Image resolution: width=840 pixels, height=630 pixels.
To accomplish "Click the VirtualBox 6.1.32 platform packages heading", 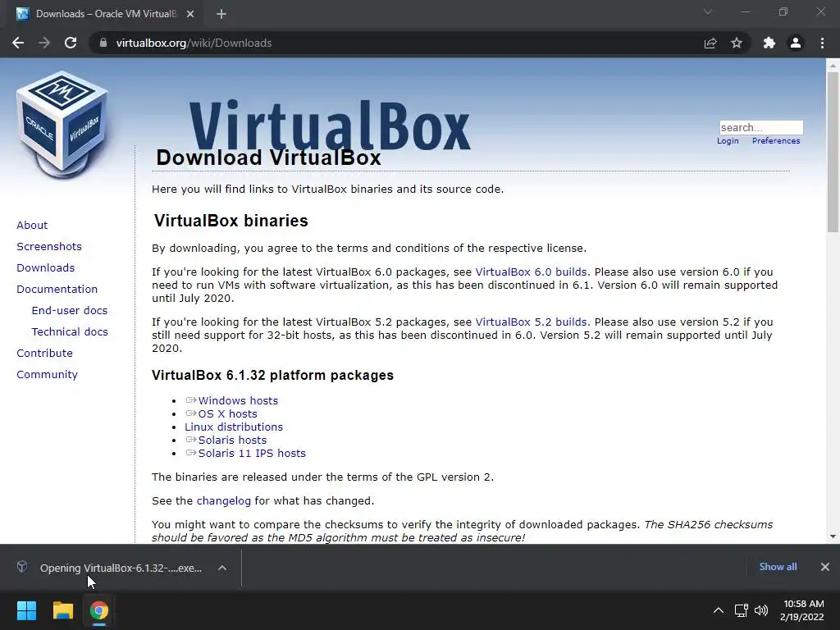I will pyautogui.click(x=272, y=375).
